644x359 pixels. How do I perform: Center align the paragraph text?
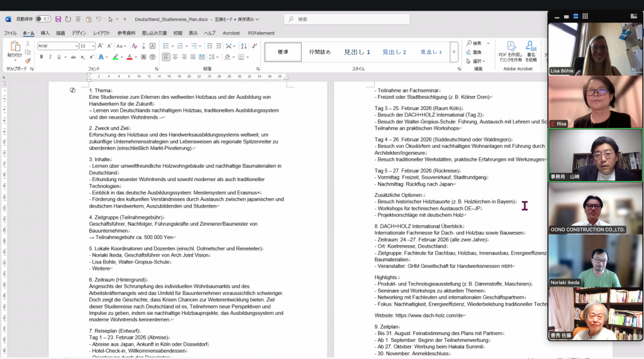pyautogui.click(x=177, y=57)
